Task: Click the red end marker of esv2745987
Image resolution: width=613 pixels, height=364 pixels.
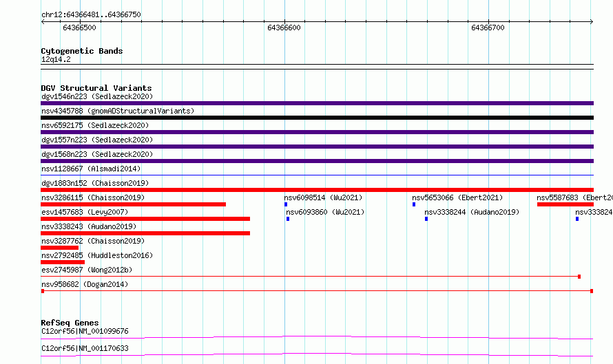Action: (579, 277)
